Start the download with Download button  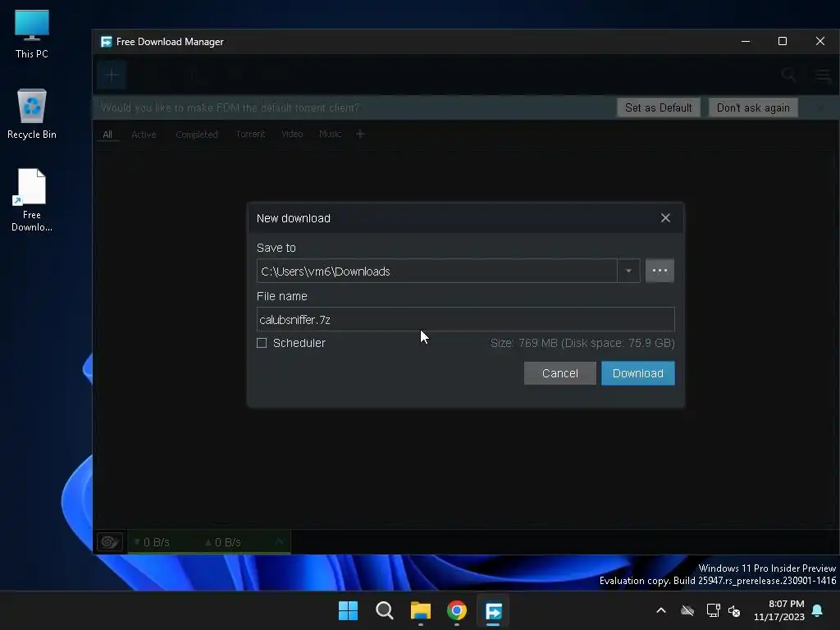637,373
